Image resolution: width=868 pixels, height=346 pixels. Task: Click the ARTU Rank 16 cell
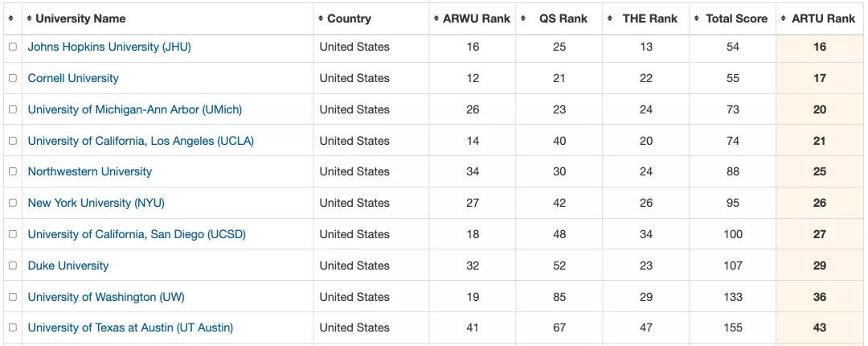pos(819,47)
